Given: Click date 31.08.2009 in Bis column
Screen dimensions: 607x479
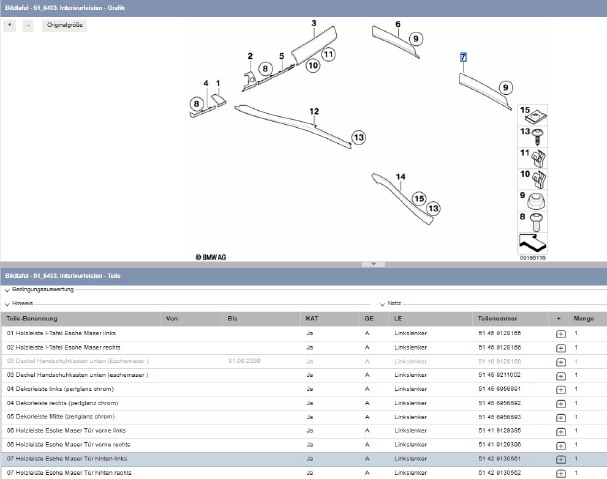Looking at the screenshot, I should 244,361.
